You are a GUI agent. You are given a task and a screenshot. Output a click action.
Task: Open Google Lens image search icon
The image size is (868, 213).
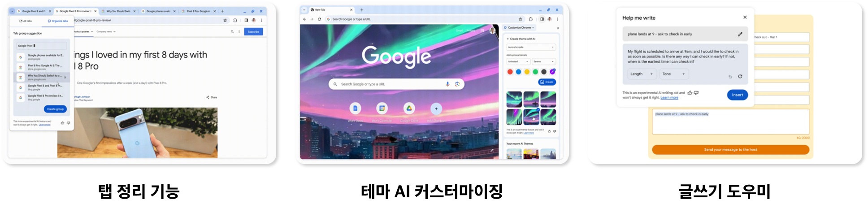tap(457, 84)
